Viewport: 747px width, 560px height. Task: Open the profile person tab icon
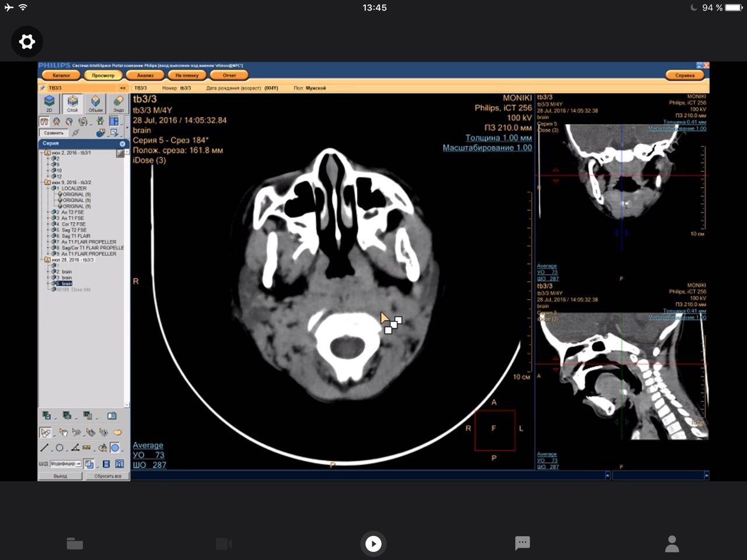672,544
